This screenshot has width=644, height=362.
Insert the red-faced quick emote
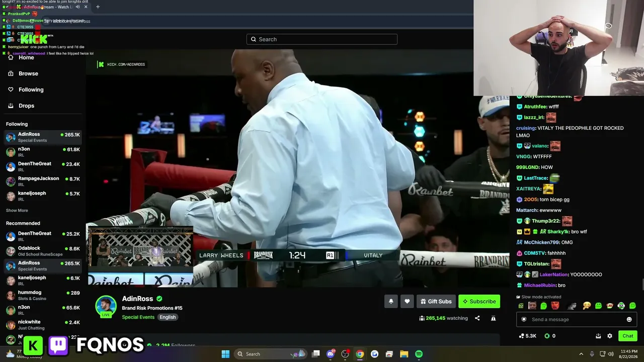coord(554,306)
